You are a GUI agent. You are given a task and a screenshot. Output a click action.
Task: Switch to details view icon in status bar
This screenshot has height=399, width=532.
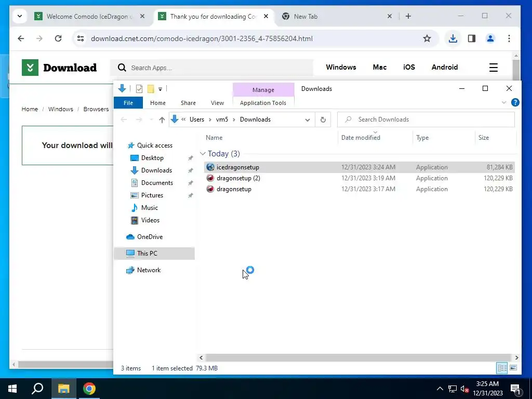coord(502,368)
